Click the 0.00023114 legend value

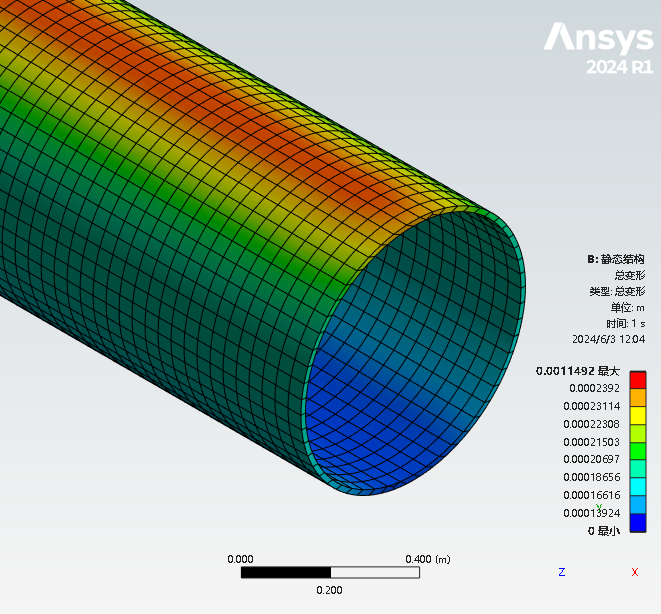[x=591, y=406]
